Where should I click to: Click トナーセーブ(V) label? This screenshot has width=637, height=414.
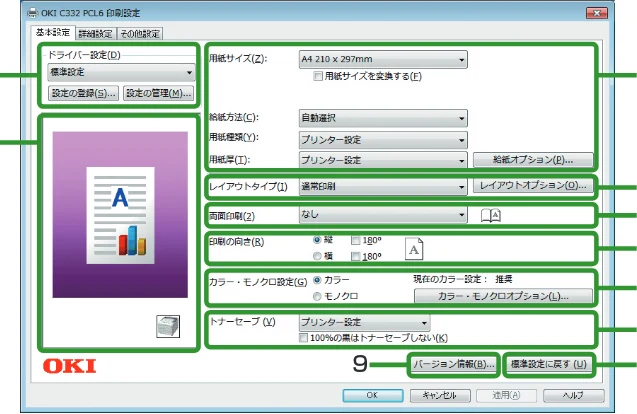point(242,322)
